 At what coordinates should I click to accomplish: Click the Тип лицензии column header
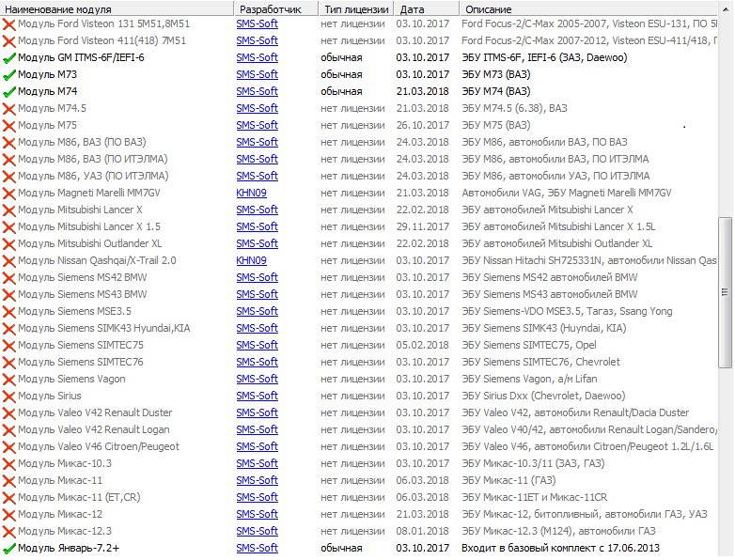354,8
